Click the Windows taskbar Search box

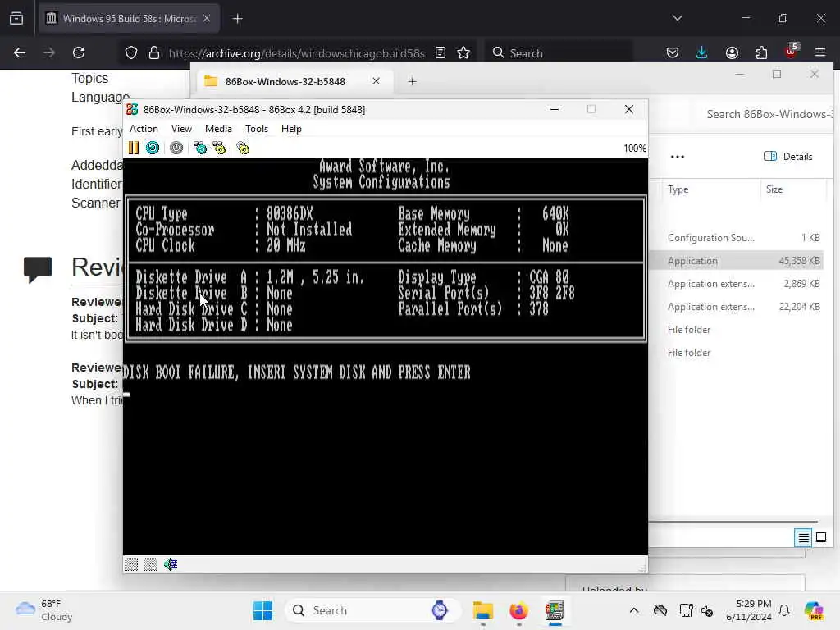tap(373, 610)
